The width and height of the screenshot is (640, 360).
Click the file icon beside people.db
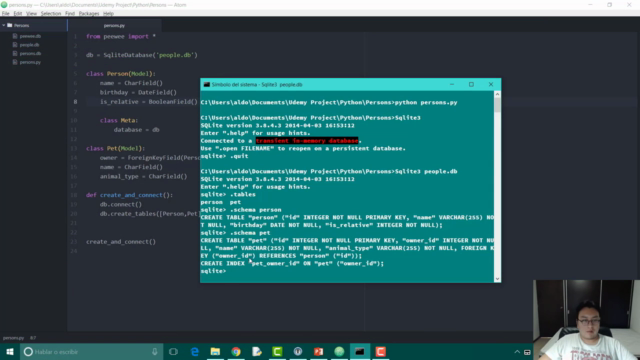(x=15, y=45)
